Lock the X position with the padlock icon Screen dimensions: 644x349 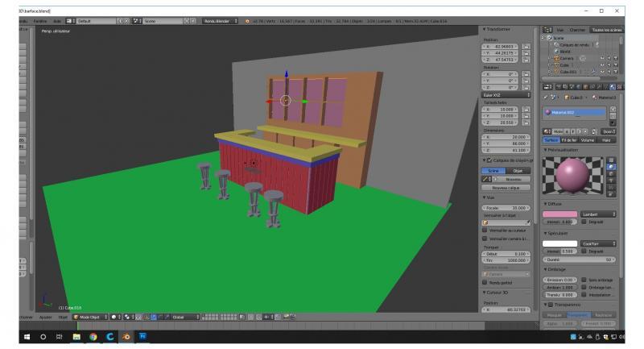[525, 48]
